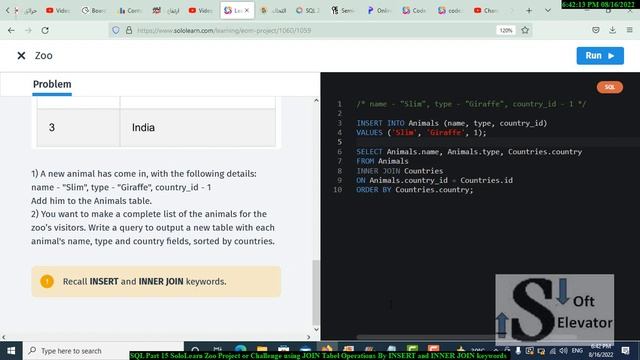Switch to the PayPal Onli tab

[x=380, y=11]
